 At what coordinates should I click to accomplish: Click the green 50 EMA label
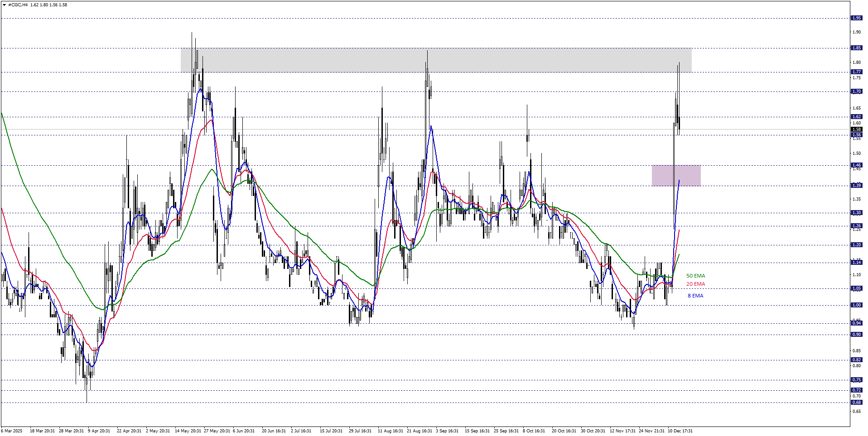pyautogui.click(x=695, y=276)
